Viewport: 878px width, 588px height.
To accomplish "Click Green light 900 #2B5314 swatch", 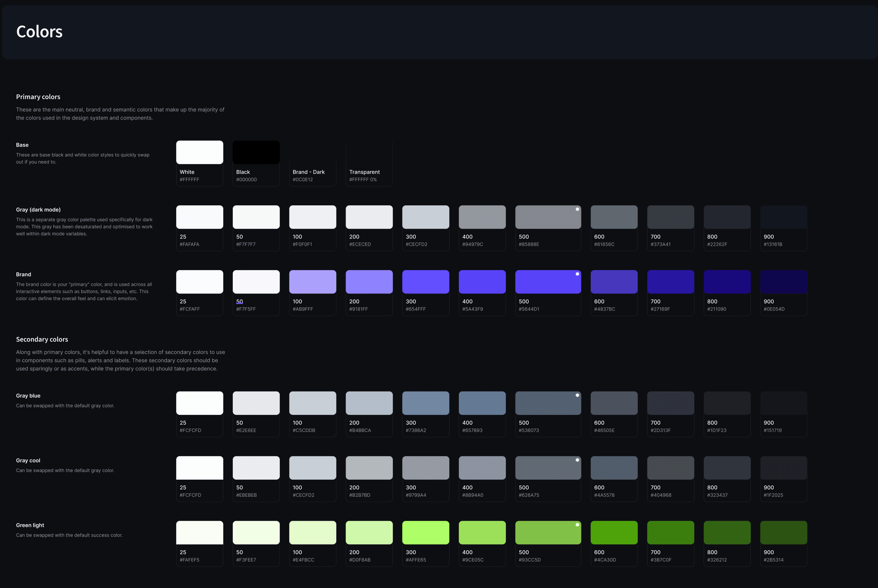I will [783, 533].
